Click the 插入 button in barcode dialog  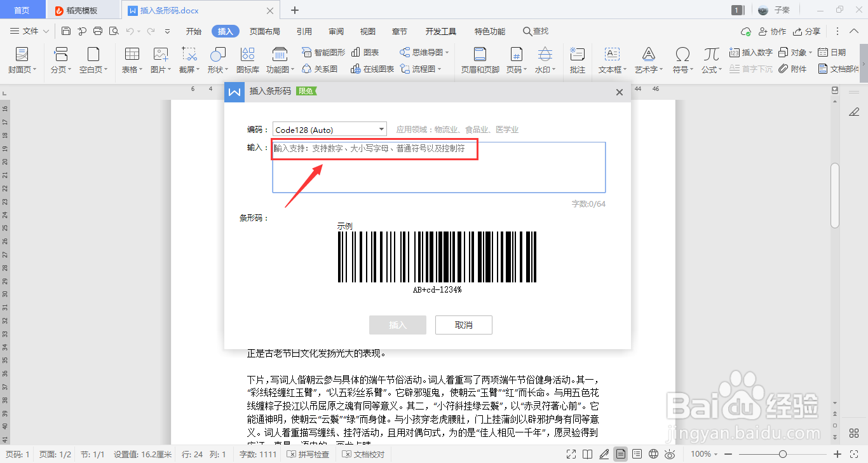(x=398, y=325)
